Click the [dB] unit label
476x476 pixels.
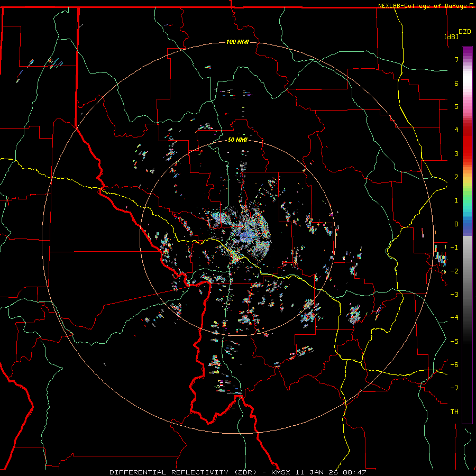pyautogui.click(x=452, y=36)
